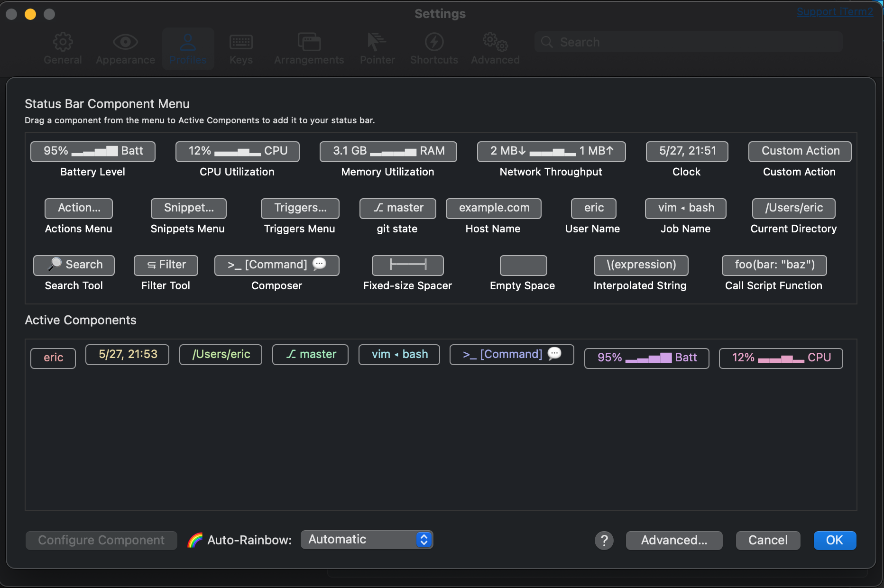884x588 pixels.
Task: Switch to the General settings tab
Action: [x=63, y=49]
